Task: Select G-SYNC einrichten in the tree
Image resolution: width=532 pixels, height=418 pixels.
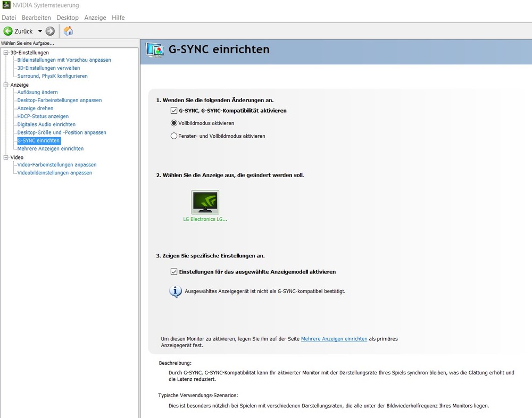Action: (x=39, y=141)
